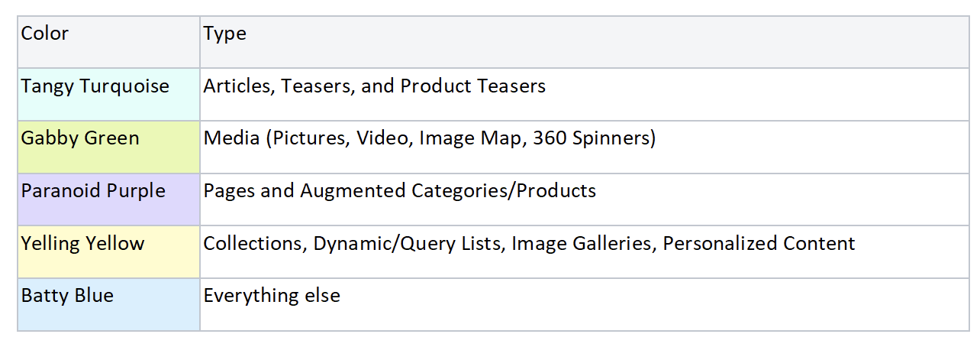Click the Articles, Teasers, and Product Teasers cell

coord(585,95)
